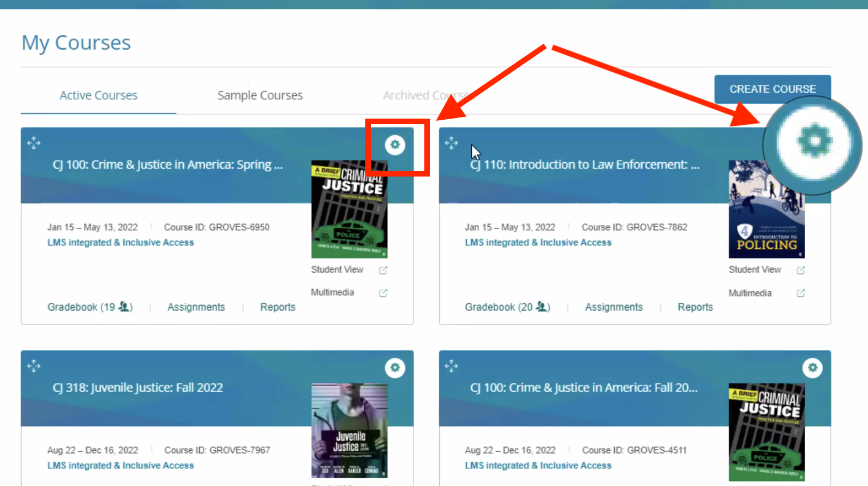
Task: Click move handle icon on CJ 100 Spring card
Action: coord(34,143)
